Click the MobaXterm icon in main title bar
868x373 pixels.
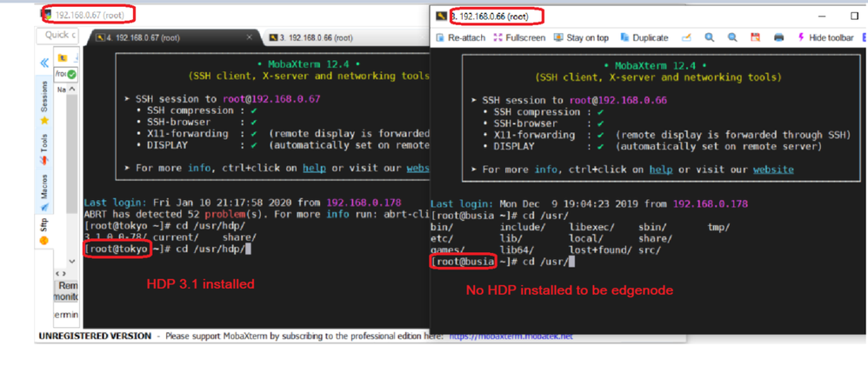[47, 15]
